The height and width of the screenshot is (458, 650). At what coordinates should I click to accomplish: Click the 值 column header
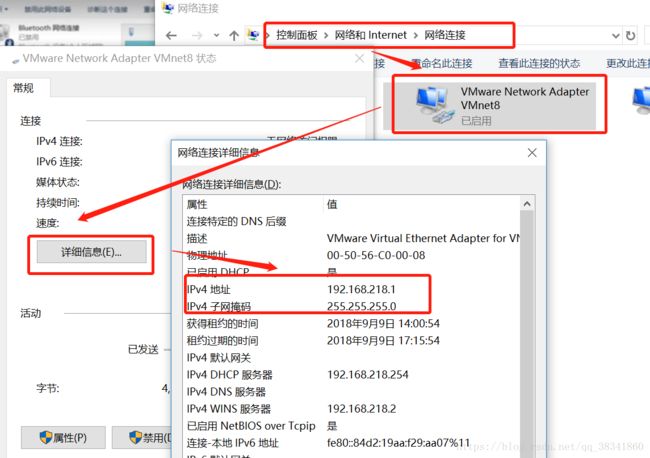pos(422,204)
